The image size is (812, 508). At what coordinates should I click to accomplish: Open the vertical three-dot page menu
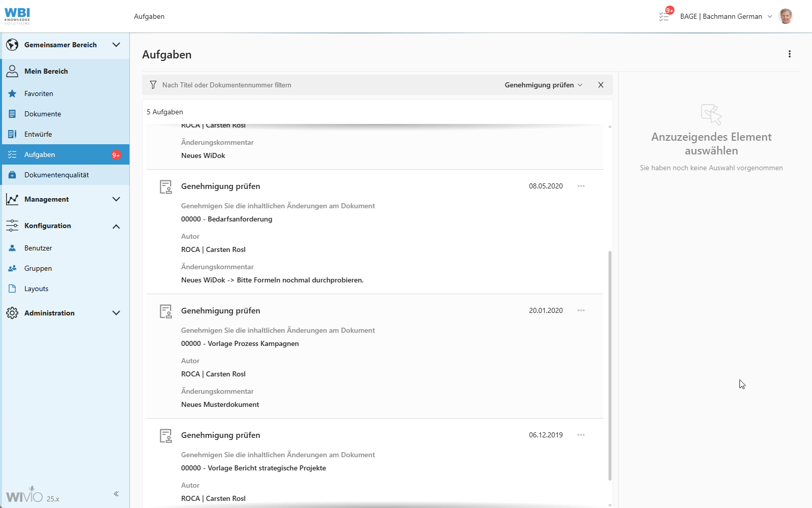[789, 54]
